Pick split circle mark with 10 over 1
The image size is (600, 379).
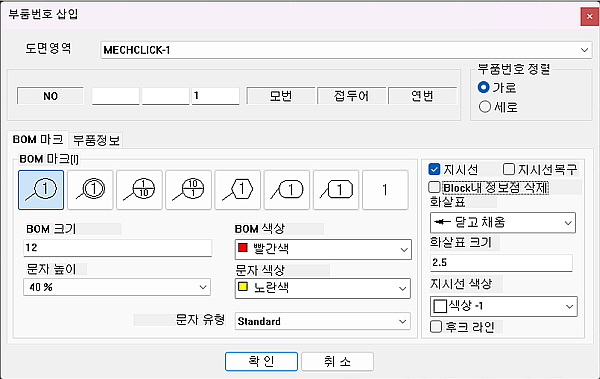click(x=188, y=190)
